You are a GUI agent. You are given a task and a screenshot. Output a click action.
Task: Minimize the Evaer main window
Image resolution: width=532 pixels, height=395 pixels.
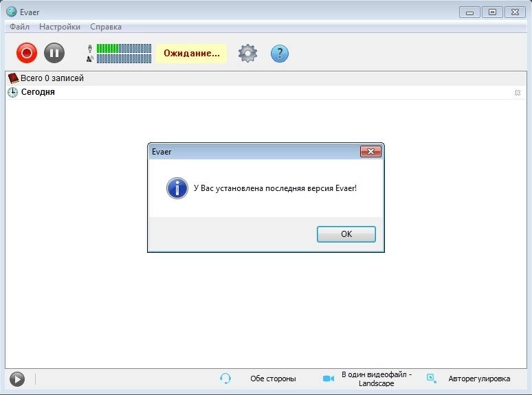click(469, 12)
